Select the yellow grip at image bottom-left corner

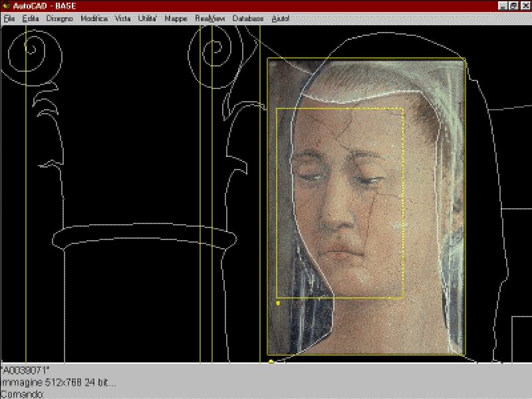point(271,362)
